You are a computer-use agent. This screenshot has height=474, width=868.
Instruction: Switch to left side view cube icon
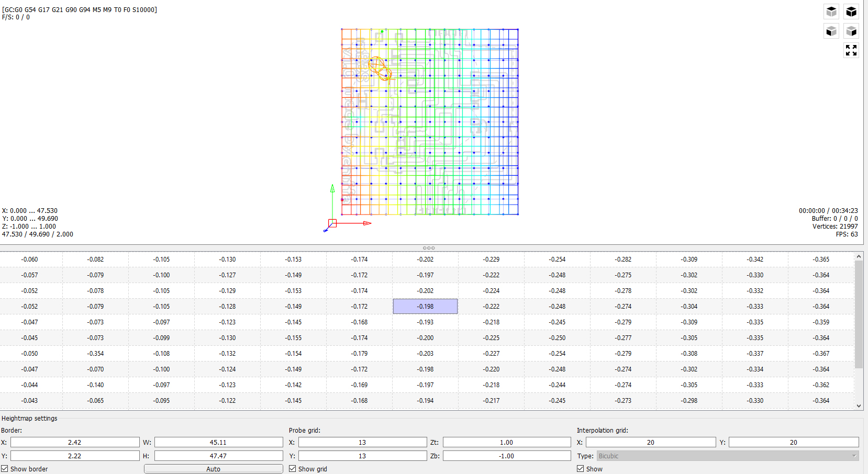[x=851, y=31]
